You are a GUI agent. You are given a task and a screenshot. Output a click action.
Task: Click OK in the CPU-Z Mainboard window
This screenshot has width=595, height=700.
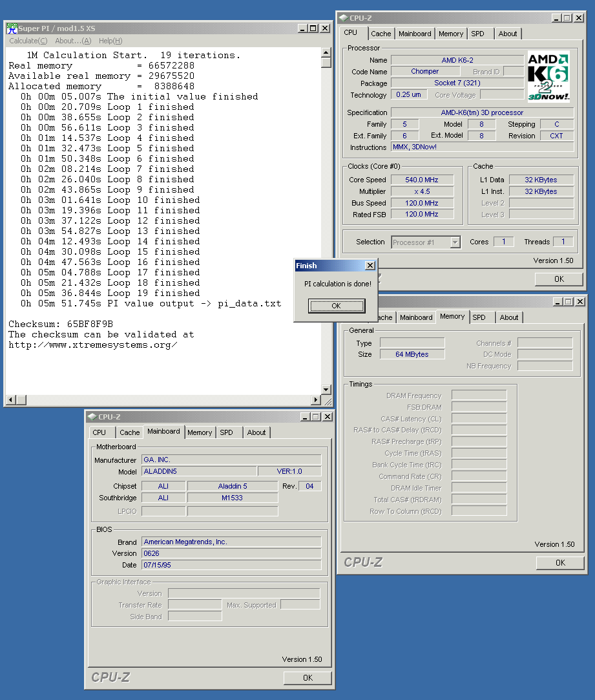[x=308, y=677]
